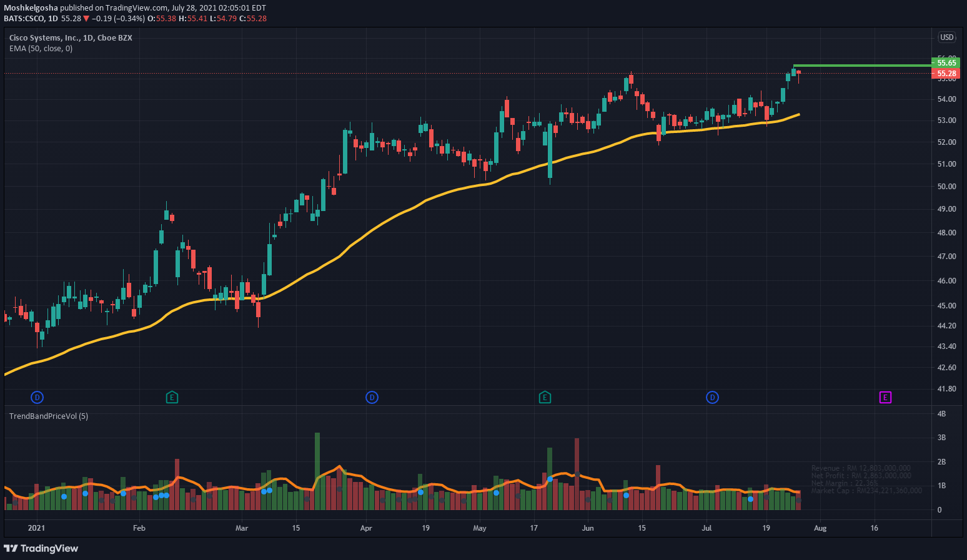Click the 46.00 price axis label
This screenshot has height=560, width=967.
(x=947, y=281)
